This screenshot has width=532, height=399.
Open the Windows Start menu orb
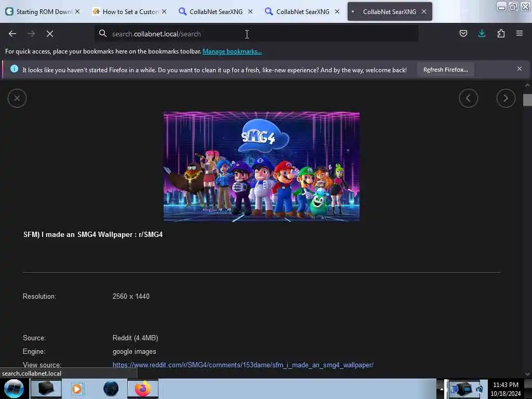14,389
